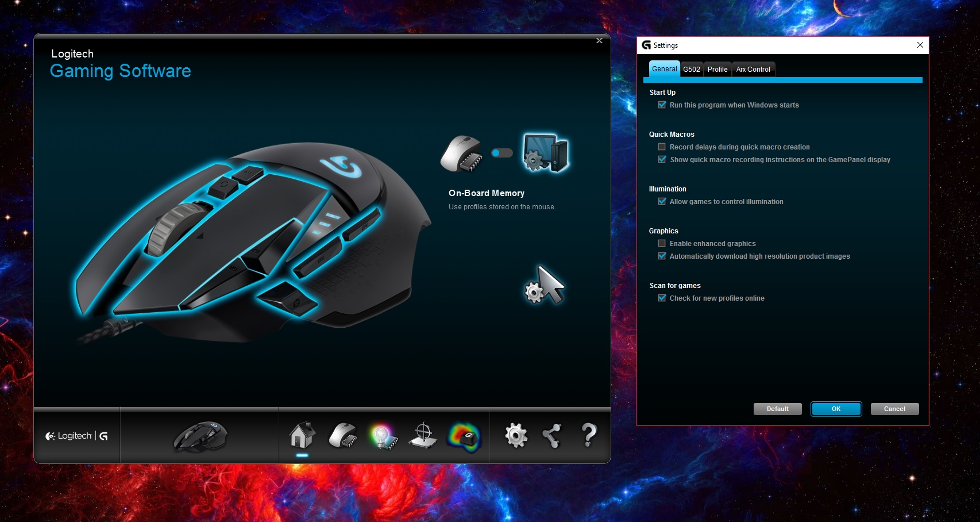Open the Home view icon

click(x=302, y=435)
